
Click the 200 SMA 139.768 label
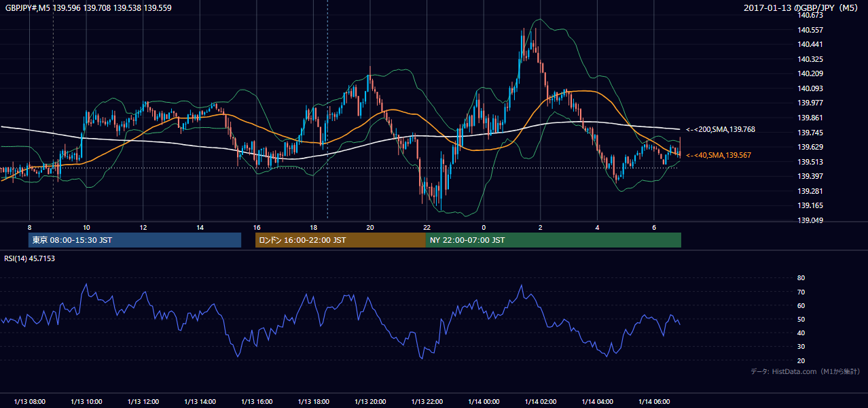pos(721,129)
